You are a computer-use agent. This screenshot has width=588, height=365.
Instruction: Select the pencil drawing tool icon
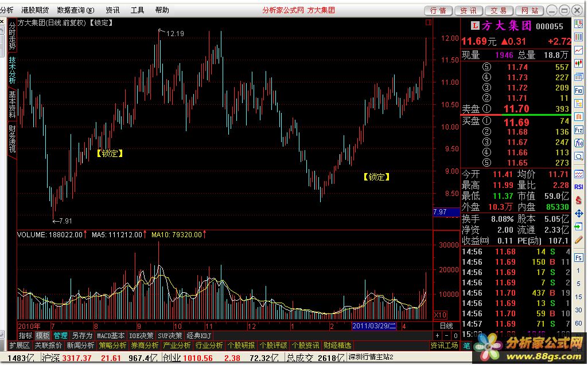pos(579,240)
